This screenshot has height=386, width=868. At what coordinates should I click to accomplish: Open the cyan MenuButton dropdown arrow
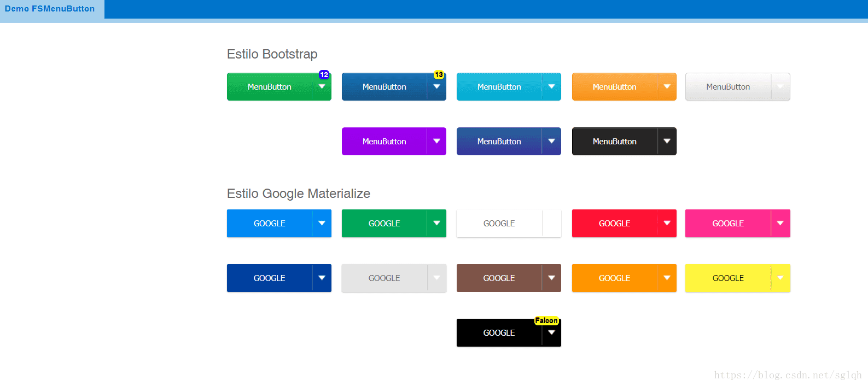[x=551, y=87]
